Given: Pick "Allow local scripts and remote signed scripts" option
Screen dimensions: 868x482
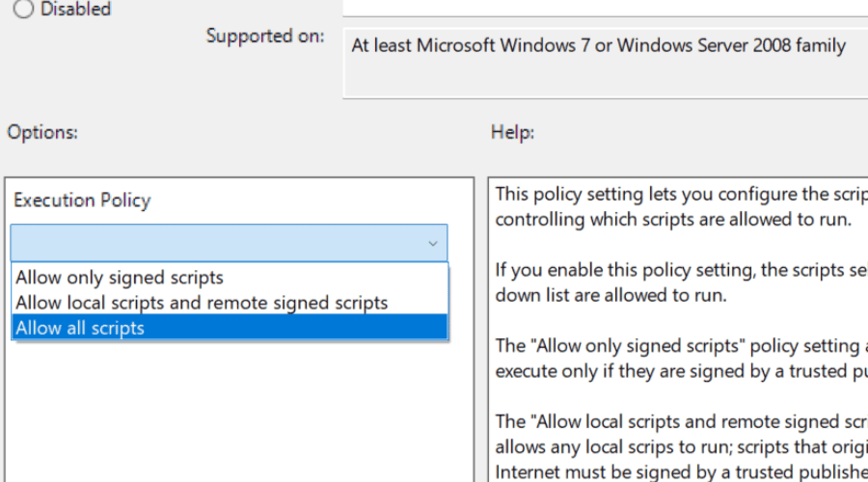Looking at the screenshot, I should point(202,303).
